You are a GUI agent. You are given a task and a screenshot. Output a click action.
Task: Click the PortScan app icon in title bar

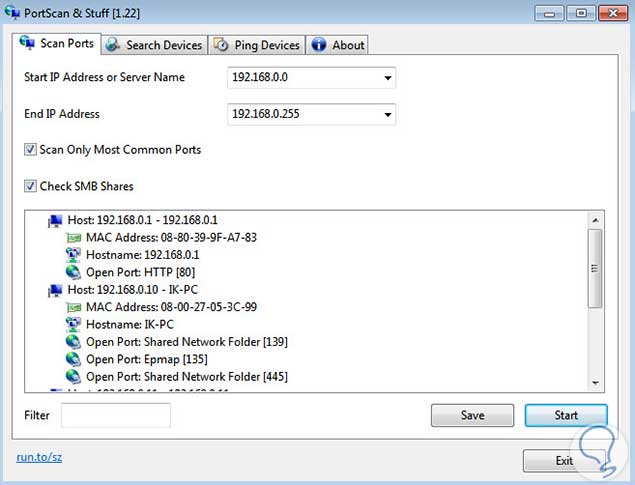pyautogui.click(x=12, y=12)
